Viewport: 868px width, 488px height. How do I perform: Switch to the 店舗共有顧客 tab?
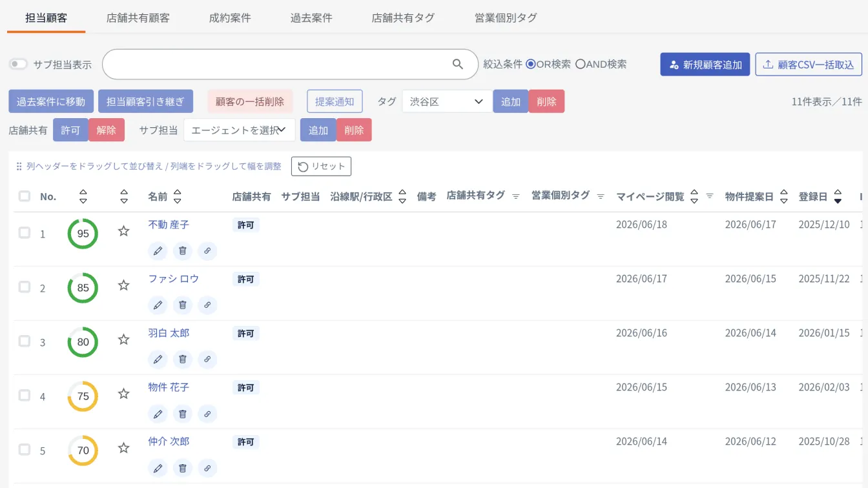pyautogui.click(x=138, y=18)
